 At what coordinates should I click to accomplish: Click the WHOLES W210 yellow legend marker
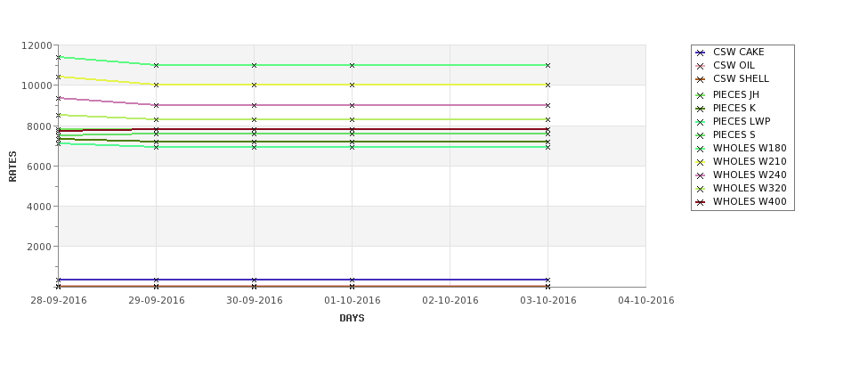[701, 162]
